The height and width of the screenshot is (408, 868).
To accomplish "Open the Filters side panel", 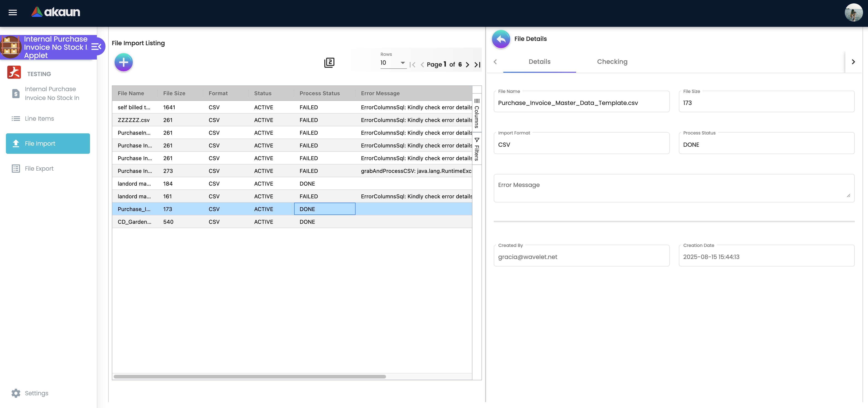I will tap(477, 149).
